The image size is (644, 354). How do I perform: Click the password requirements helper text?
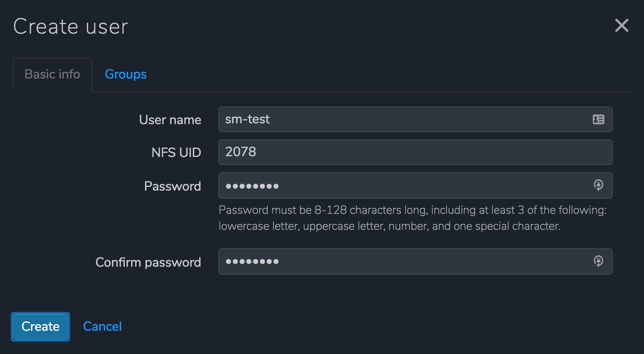pos(412,217)
